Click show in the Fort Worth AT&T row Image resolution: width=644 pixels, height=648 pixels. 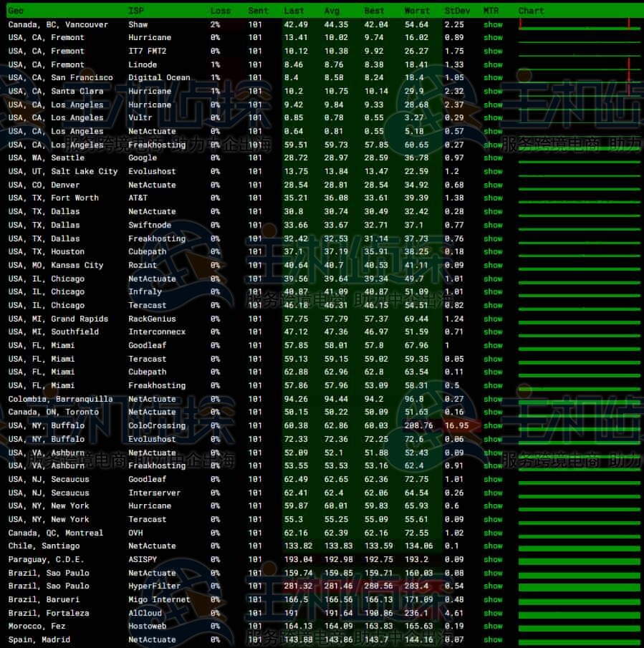click(493, 198)
